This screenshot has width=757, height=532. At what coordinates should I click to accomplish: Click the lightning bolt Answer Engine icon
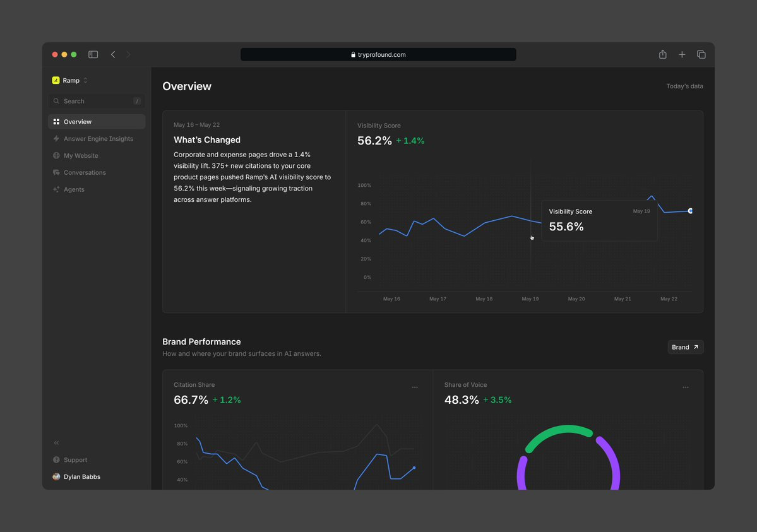(56, 139)
